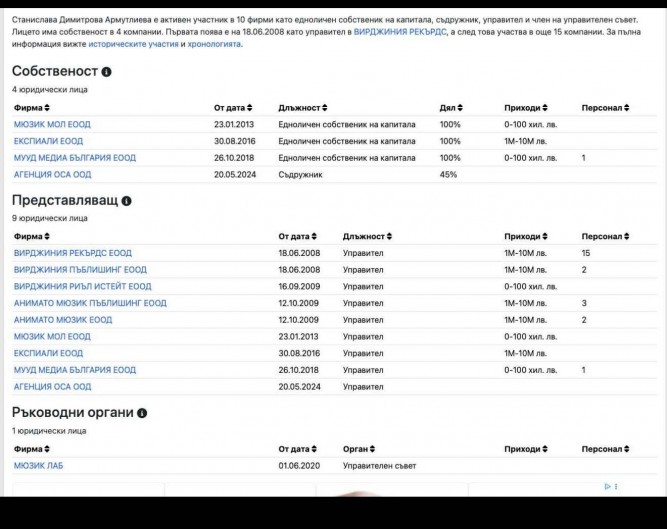Screen dimensions: 667x529
Task: Sort Собственост table by От дата
Action: click(x=233, y=107)
